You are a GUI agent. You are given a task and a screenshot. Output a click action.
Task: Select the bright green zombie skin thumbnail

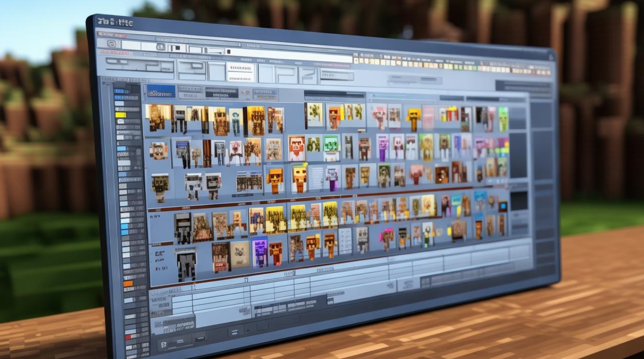[503, 119]
